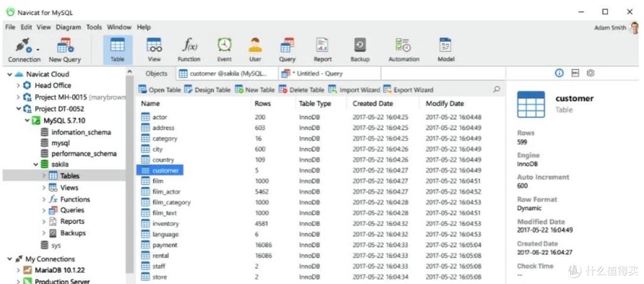Expand the Project MH-0015 node
Screen dimensions: 644x284
pos(18,97)
